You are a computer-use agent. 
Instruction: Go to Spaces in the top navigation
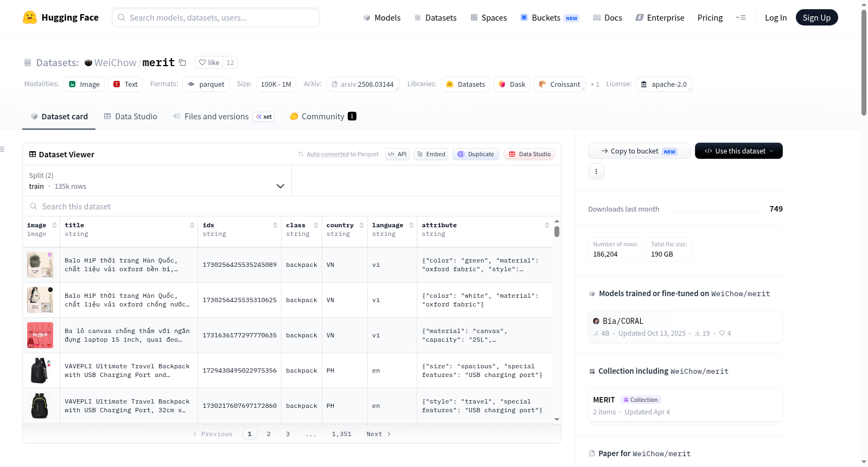point(489,18)
